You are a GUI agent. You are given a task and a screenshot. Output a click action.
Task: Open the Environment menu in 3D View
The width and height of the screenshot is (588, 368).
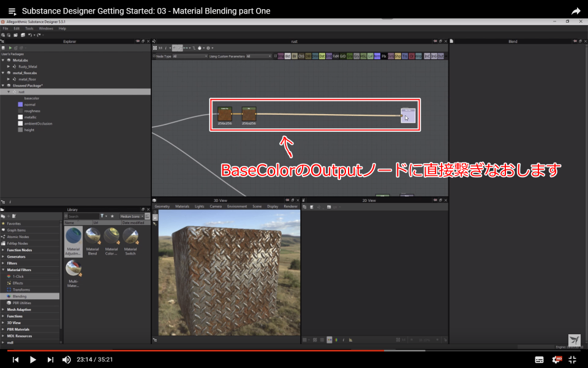tap(237, 207)
